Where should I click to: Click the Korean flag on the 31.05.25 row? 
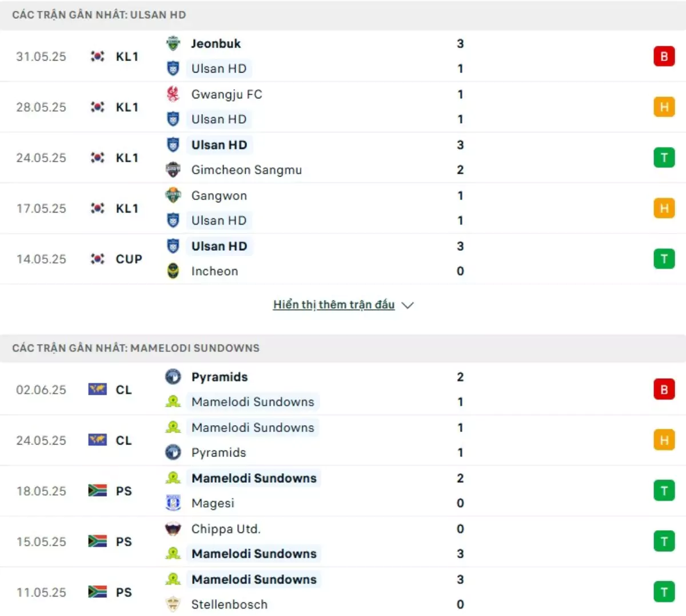coord(98,56)
